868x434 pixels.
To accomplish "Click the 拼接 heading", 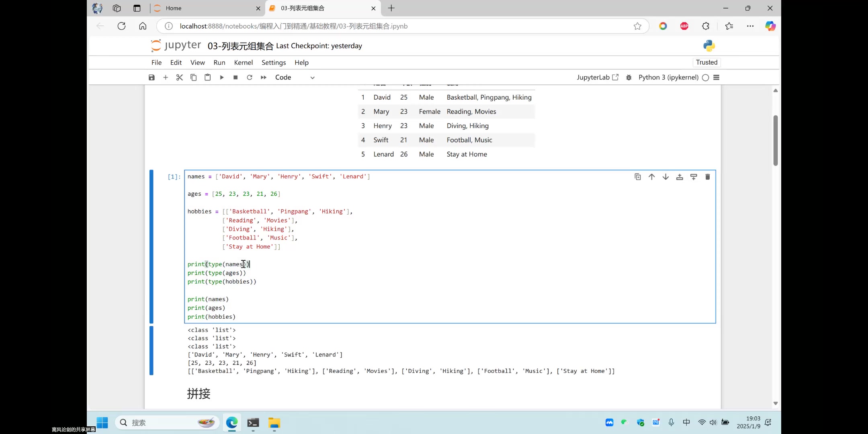I will (199, 393).
